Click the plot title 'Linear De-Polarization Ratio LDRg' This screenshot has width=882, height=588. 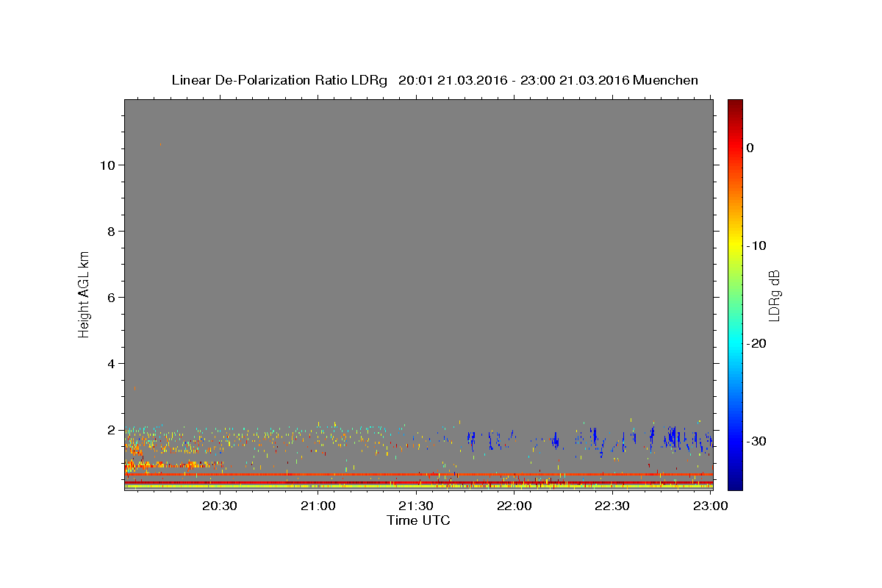coord(279,80)
